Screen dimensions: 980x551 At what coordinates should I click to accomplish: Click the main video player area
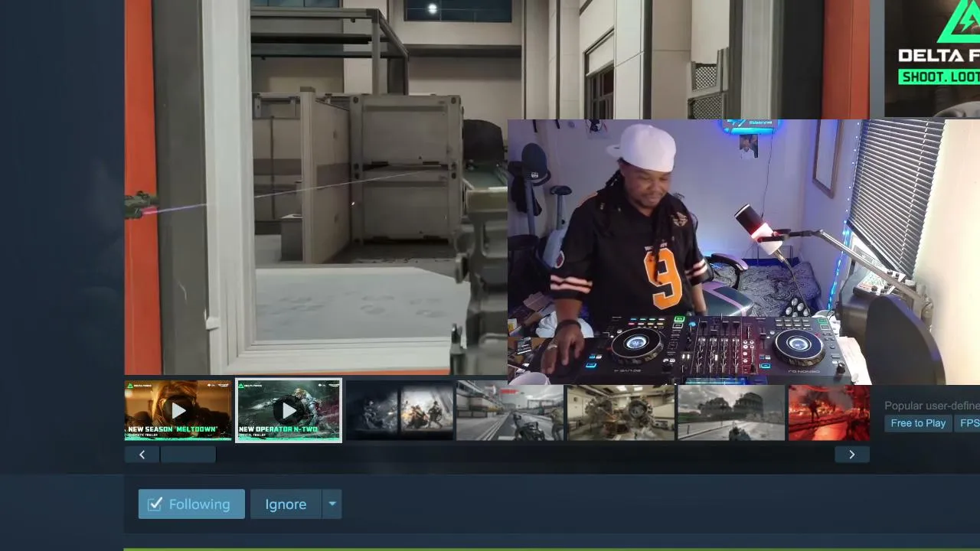[x=497, y=187]
